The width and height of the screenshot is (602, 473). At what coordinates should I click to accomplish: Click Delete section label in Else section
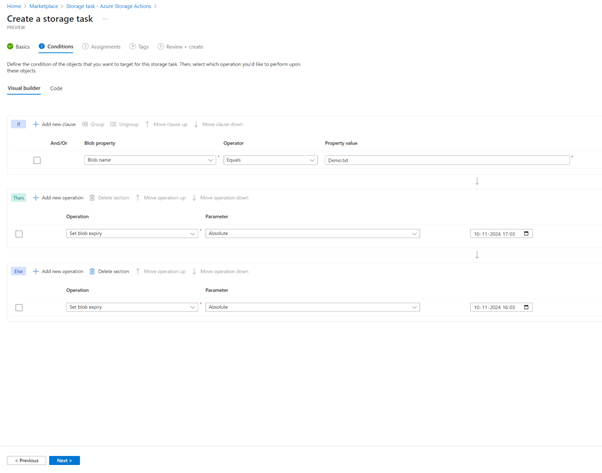tap(114, 271)
